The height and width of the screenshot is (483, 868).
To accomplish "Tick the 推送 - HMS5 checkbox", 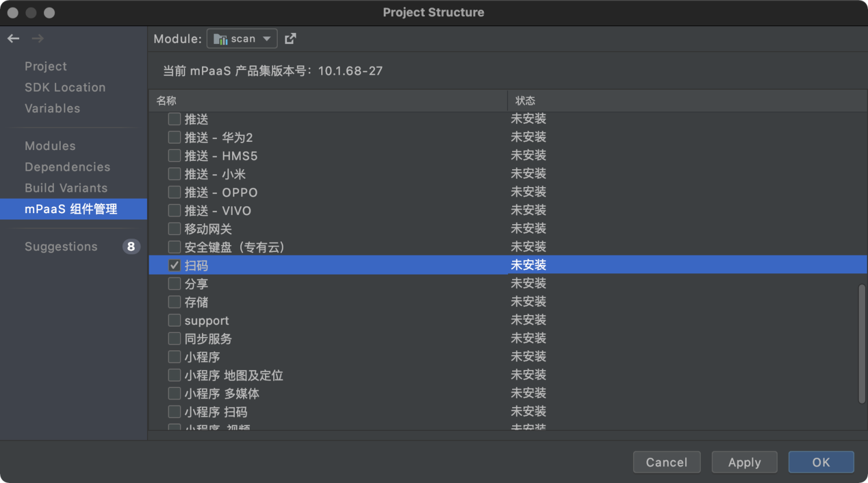I will pos(174,156).
